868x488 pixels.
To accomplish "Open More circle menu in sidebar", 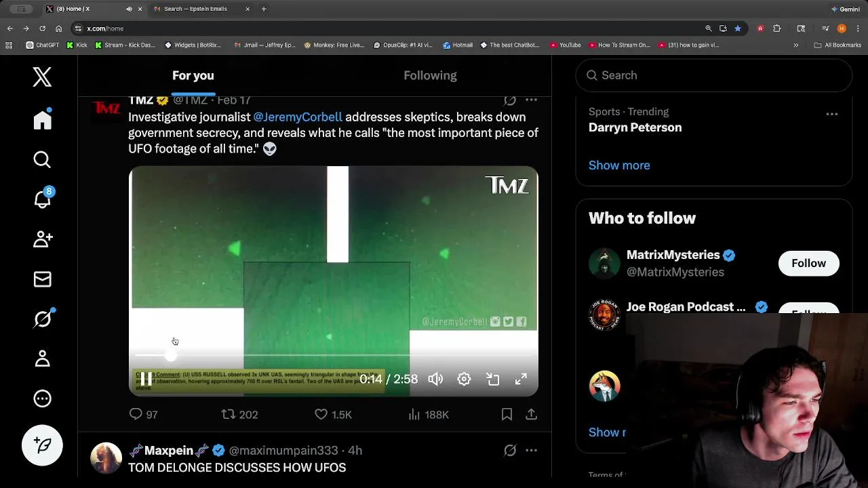I will click(x=42, y=399).
